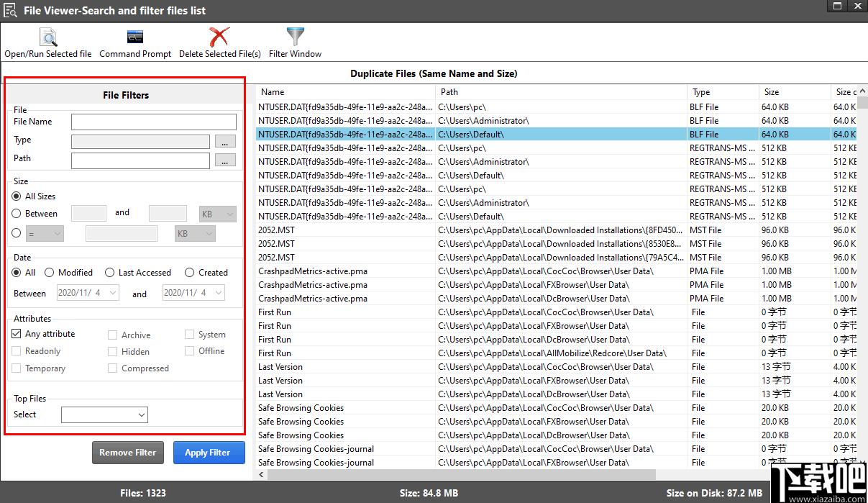Choose the Last Accessed radio button
Viewport: 868px width, 503px height.
(109, 272)
